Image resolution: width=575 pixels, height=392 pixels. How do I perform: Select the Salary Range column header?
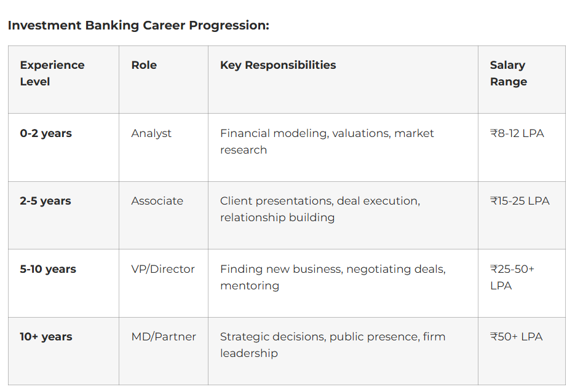[x=508, y=73]
